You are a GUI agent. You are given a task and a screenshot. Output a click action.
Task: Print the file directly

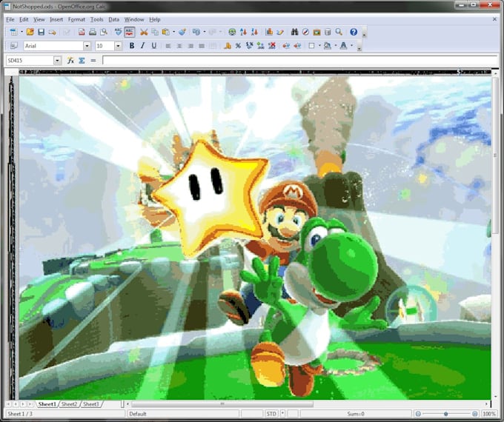93,32
